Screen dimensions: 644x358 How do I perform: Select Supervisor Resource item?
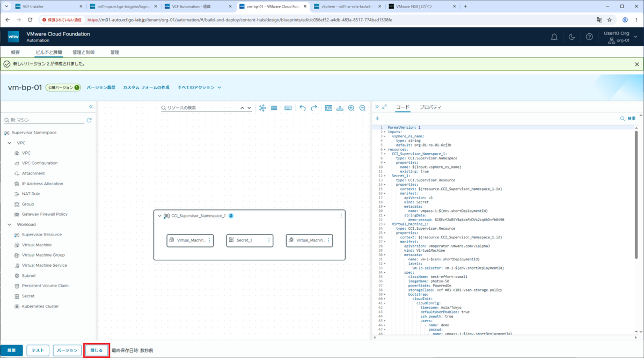coord(41,235)
